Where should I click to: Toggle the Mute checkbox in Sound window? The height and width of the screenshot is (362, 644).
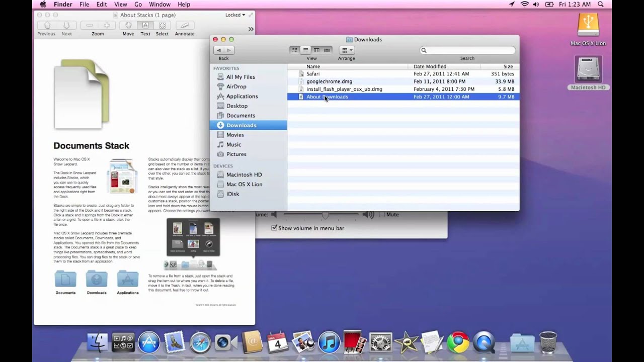tap(382, 215)
